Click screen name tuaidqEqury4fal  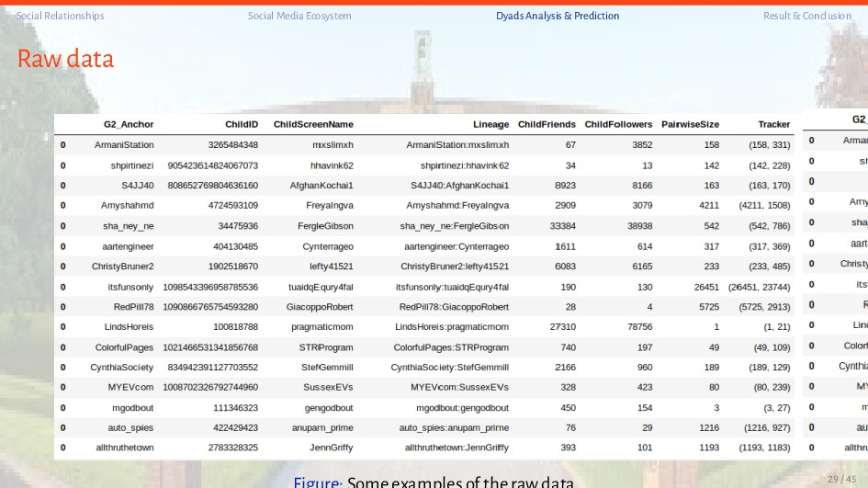[x=321, y=287]
